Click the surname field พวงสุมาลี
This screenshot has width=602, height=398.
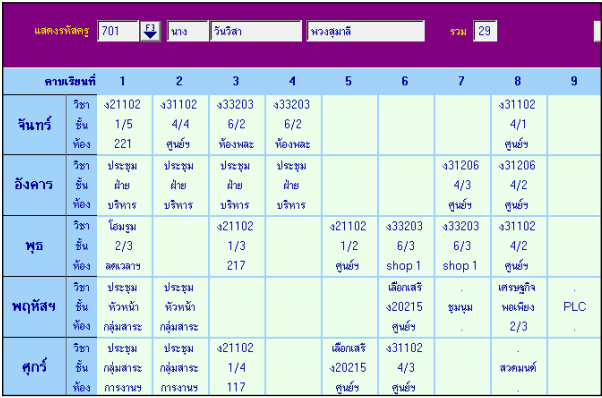(366, 31)
